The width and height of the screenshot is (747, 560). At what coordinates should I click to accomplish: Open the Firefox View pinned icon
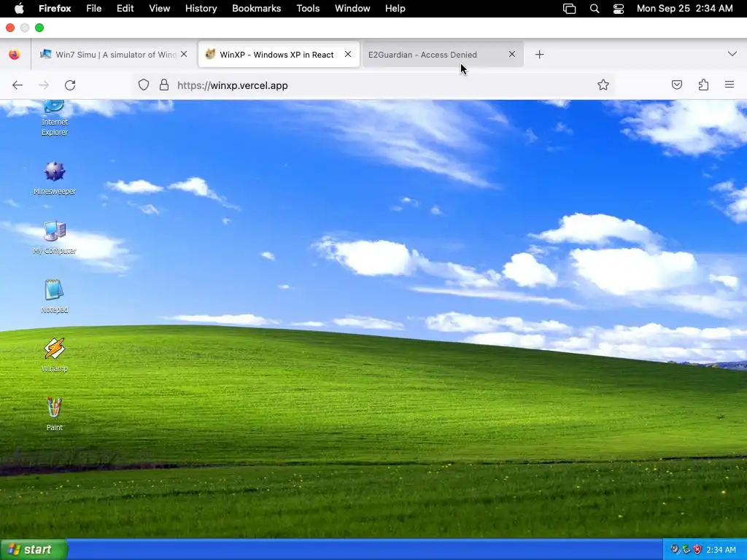tap(15, 54)
